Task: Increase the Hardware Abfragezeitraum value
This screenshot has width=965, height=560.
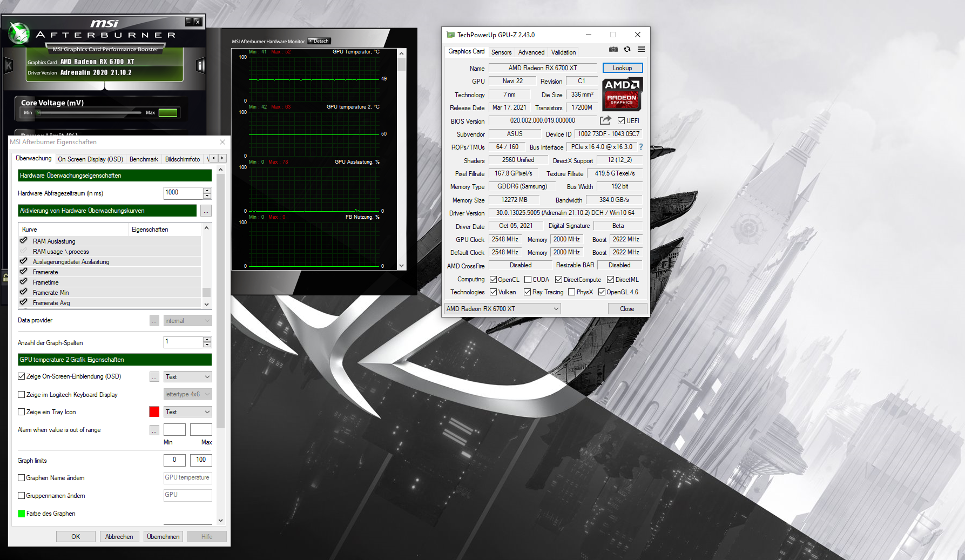Action: 207,190
